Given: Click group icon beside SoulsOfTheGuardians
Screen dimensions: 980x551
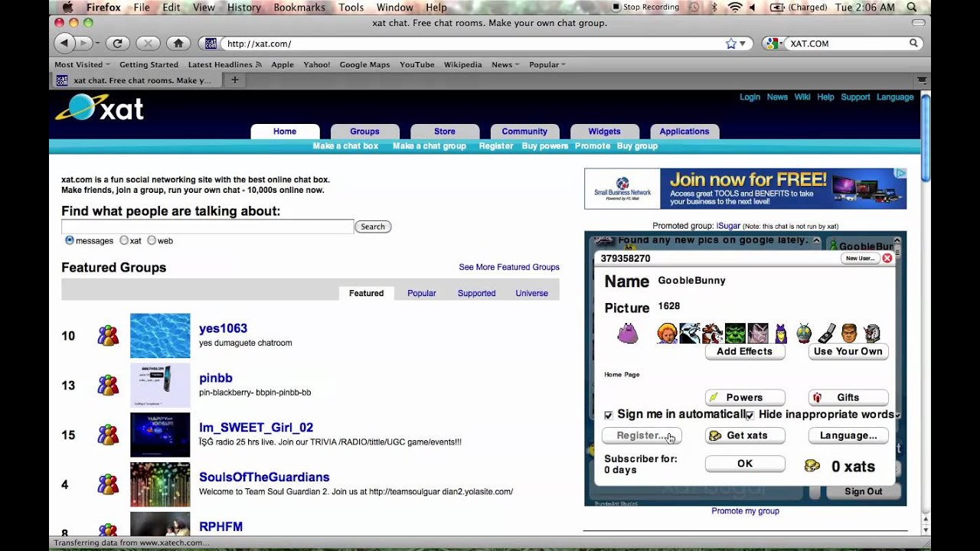Looking at the screenshot, I should click(108, 484).
